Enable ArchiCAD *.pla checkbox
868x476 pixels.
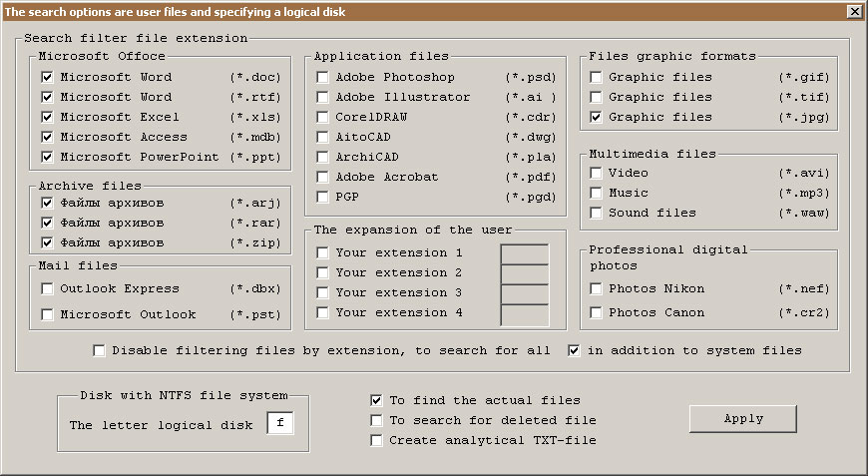[322, 157]
